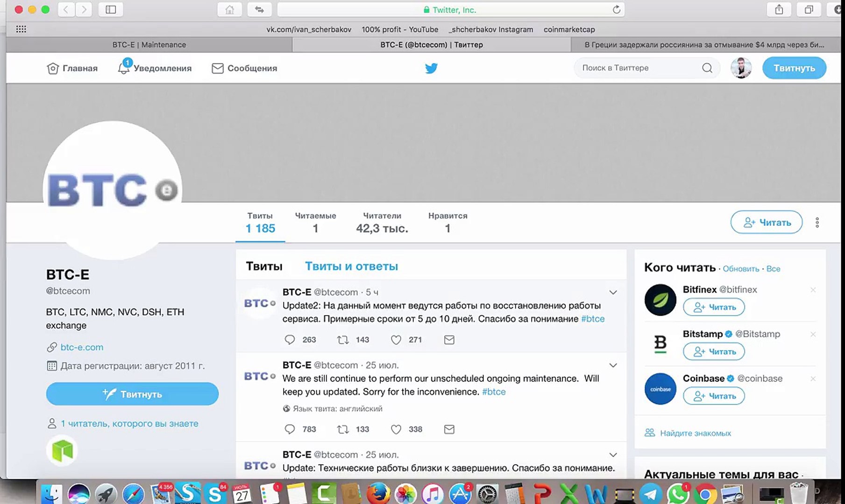The height and width of the screenshot is (504, 845).
Task: Open Telegram from the Dock
Action: pyautogui.click(x=651, y=493)
